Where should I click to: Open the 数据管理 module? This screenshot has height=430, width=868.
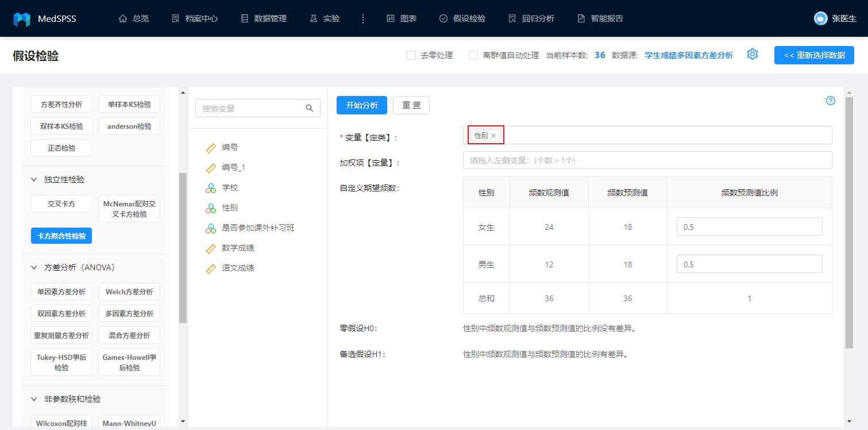click(263, 18)
